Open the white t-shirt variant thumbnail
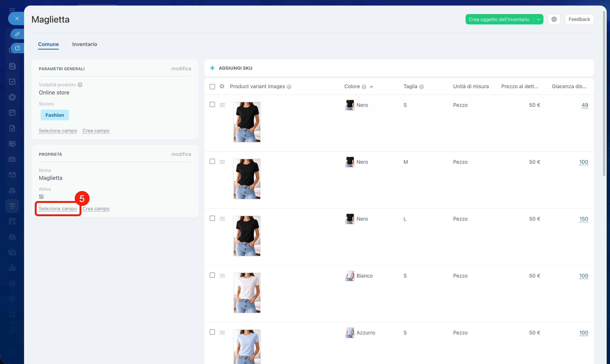 247,293
